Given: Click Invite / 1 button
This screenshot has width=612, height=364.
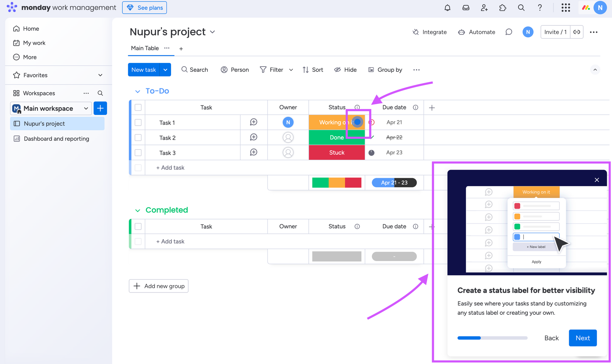Looking at the screenshot, I should (x=555, y=32).
